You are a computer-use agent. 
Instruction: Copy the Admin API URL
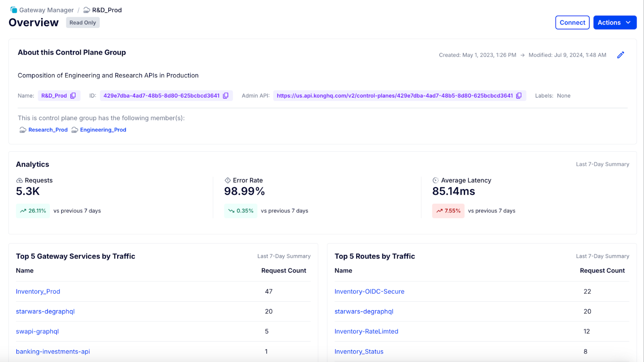point(519,95)
